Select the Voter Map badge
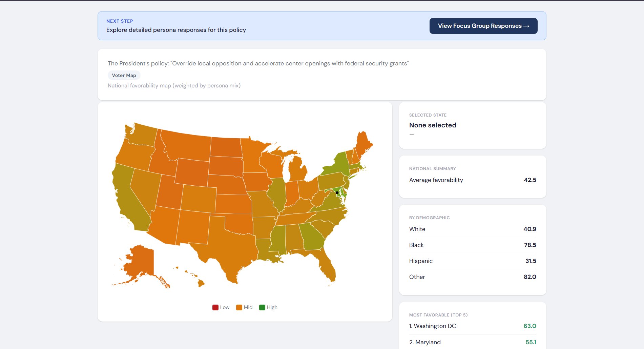Viewport: 644px width, 349px height. coord(124,75)
